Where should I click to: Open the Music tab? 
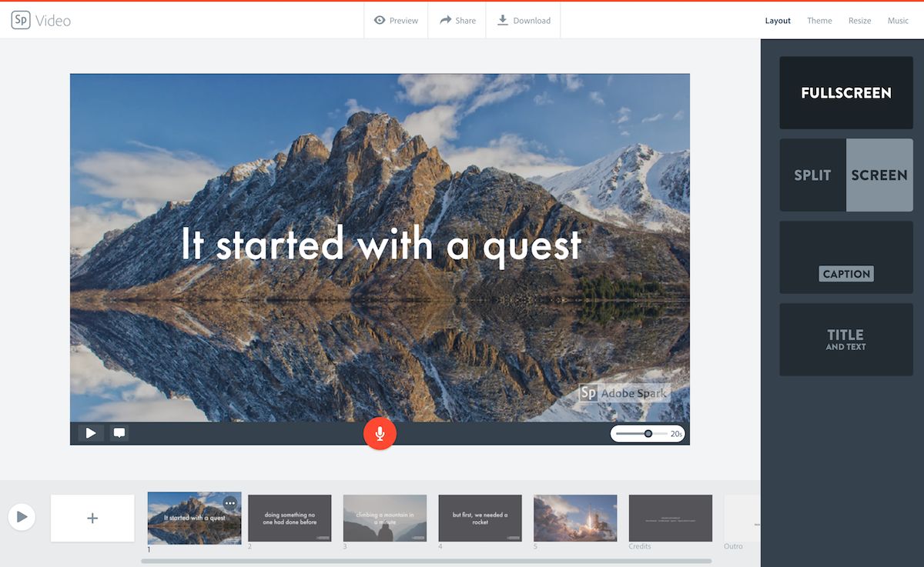pyautogui.click(x=898, y=21)
